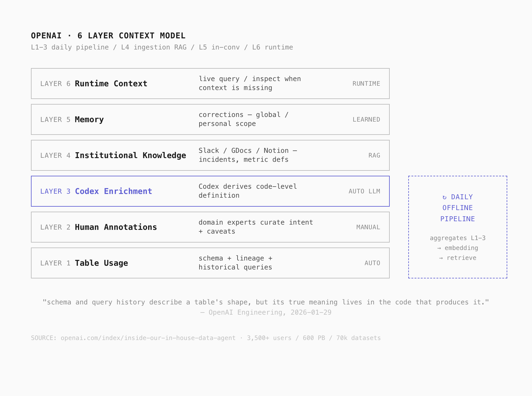Image resolution: width=532 pixels, height=396 pixels.
Task: Click the 'RAG' tag
Action: click(x=374, y=155)
